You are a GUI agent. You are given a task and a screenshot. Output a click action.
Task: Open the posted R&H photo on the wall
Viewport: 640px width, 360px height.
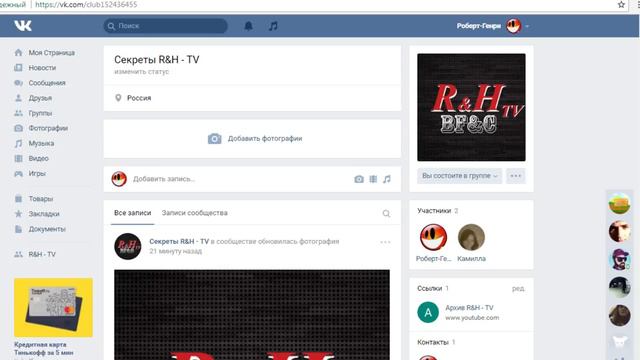pos(252,315)
